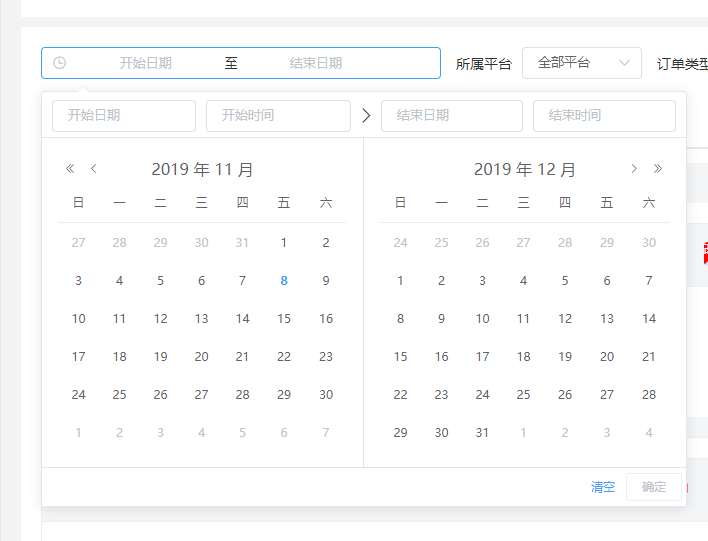Image resolution: width=708 pixels, height=541 pixels.
Task: Click the 开始时间 input field
Action: [278, 116]
